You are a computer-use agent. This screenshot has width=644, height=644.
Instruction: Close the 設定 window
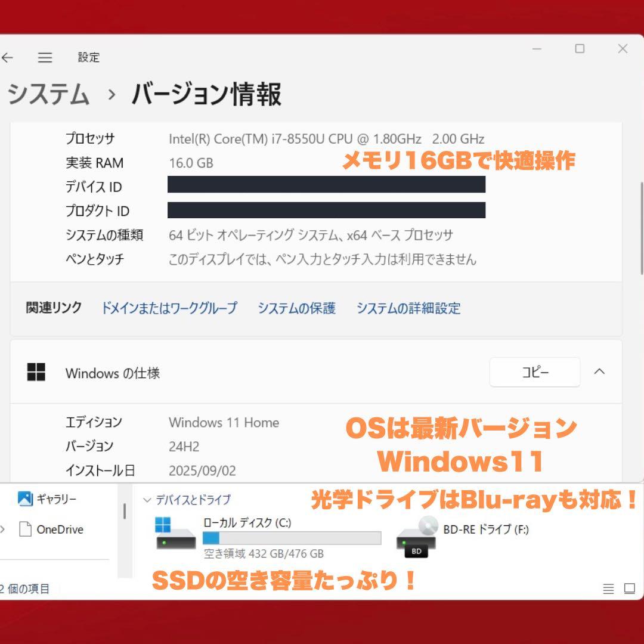click(623, 48)
